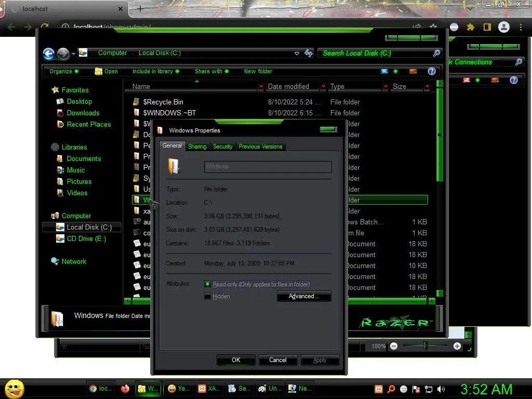This screenshot has width=532, height=399.
Task: Click the Explorer forward navigation arrow
Action: tap(63, 54)
